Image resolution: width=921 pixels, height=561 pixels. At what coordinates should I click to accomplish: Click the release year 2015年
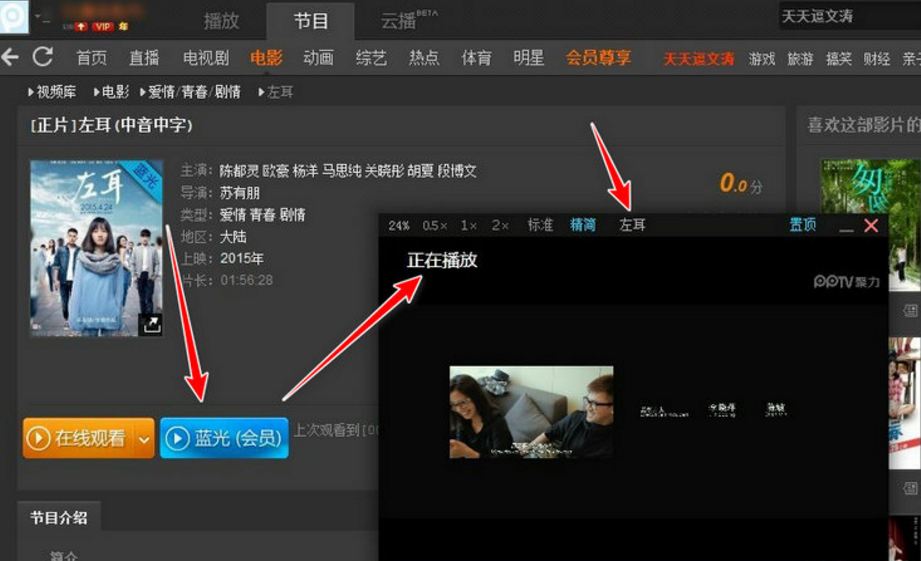242,258
